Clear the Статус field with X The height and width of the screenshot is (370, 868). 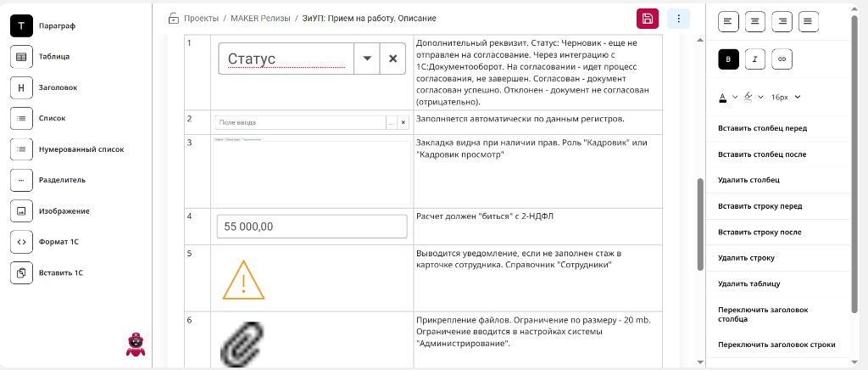tap(393, 59)
